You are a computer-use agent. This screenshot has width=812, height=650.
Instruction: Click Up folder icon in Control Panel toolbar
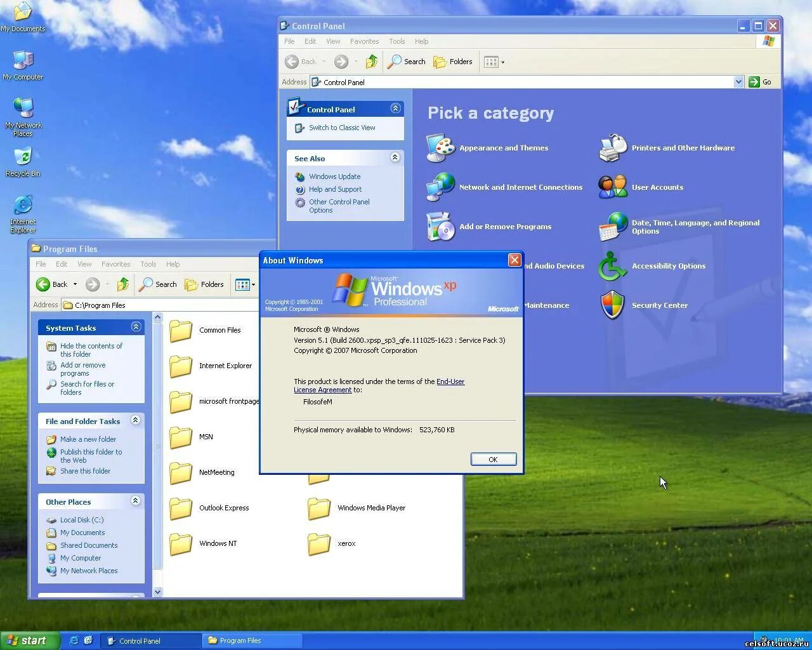coord(372,62)
